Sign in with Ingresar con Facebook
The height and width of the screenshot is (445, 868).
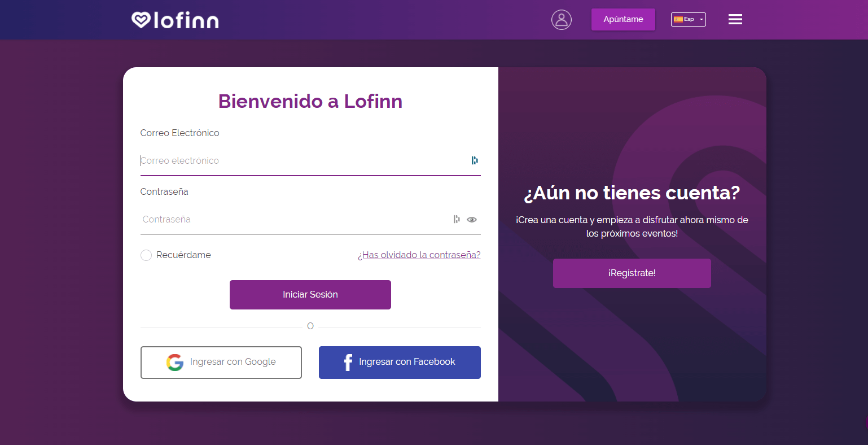click(x=400, y=363)
